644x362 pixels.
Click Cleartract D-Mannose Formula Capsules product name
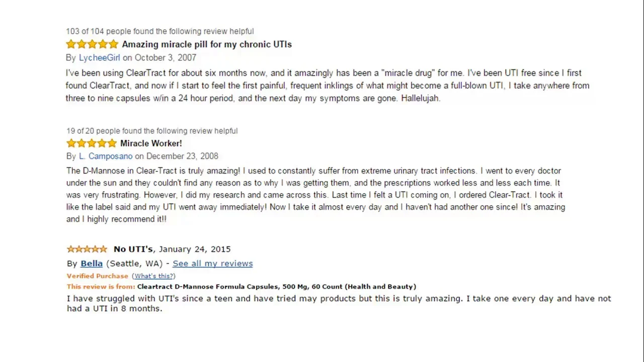pyautogui.click(x=277, y=287)
